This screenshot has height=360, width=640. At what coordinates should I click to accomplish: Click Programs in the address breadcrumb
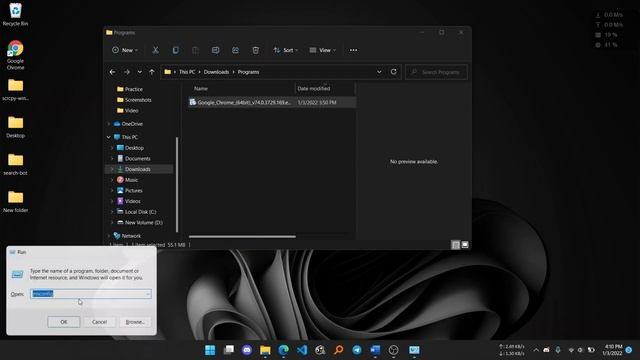248,72
